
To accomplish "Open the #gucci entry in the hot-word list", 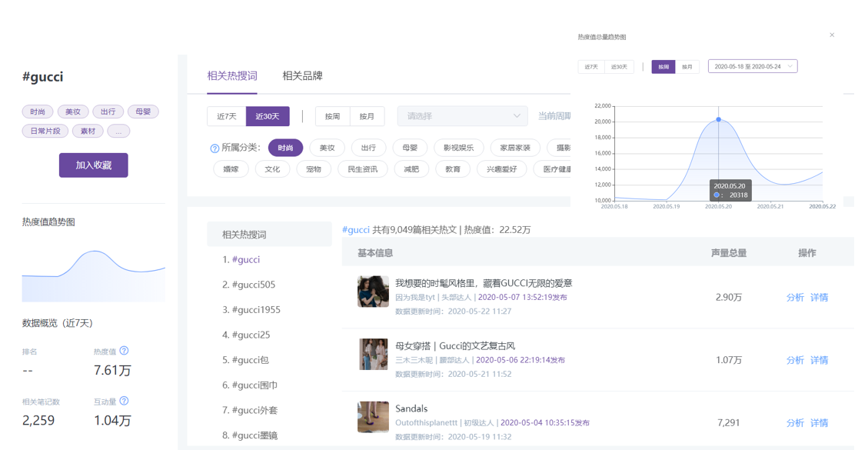I will [x=246, y=259].
